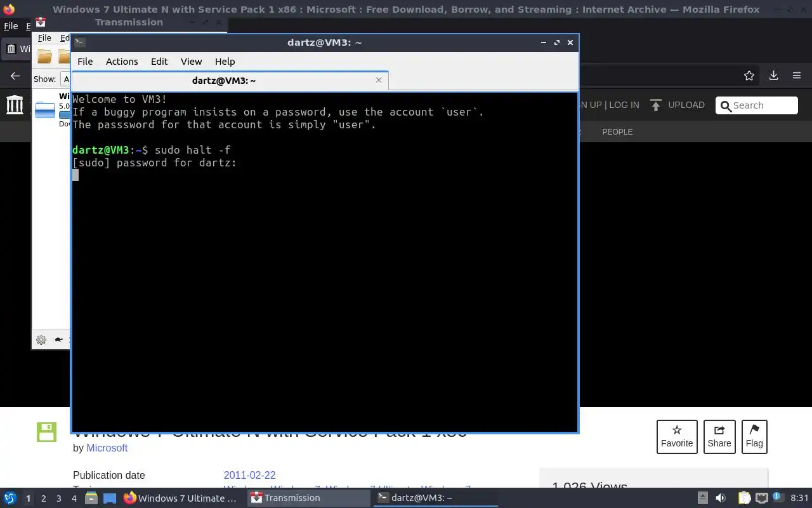Open the system start menu icon
The image size is (812, 508).
click(10, 498)
